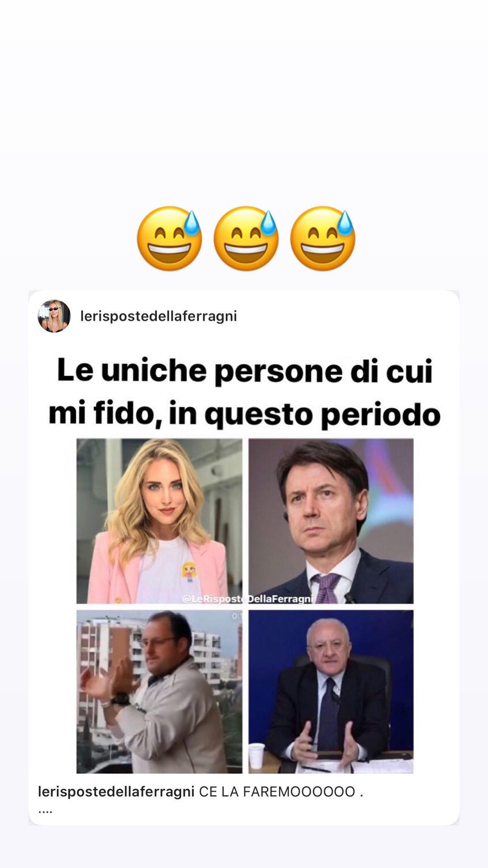The image size is (488, 868).
Task: Open the lerispostedellaferragni profile avatar
Action: [54, 316]
